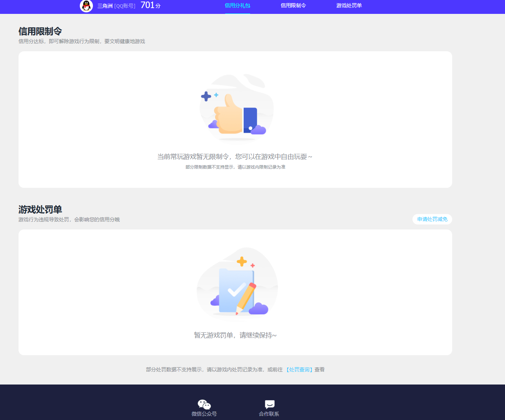Click the 微信公众号 WeChat icon
Screen dimensions: 505x420
204,405
